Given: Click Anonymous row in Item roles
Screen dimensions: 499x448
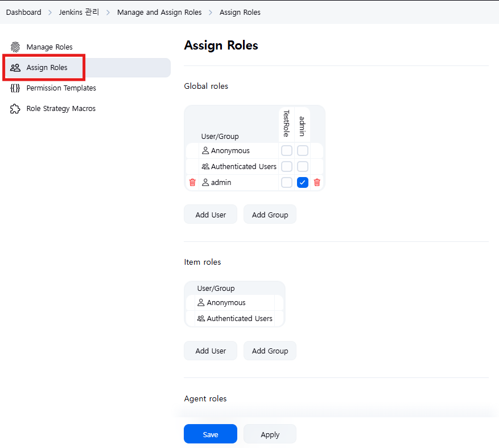Looking at the screenshot, I should pos(234,302).
